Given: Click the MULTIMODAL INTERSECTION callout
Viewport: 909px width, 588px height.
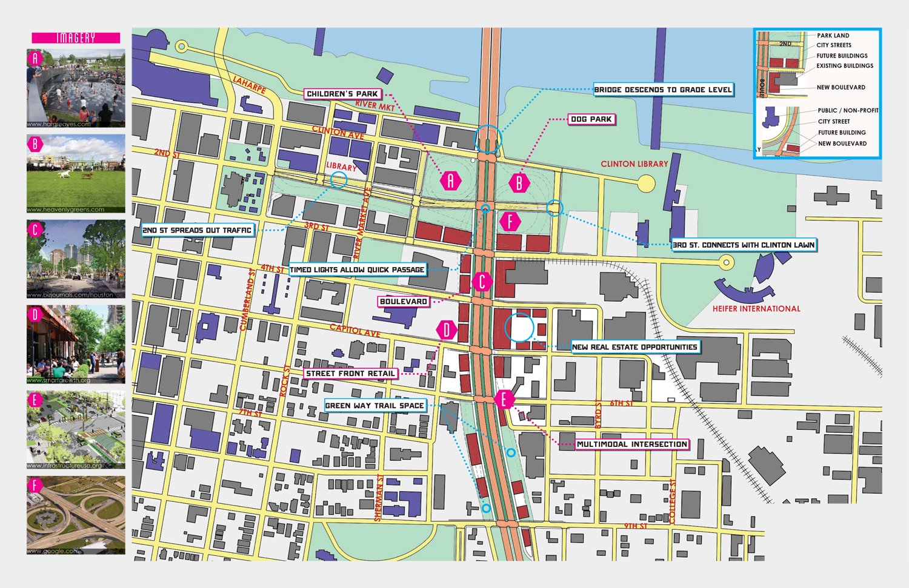Looking at the screenshot, I should click(x=632, y=444).
